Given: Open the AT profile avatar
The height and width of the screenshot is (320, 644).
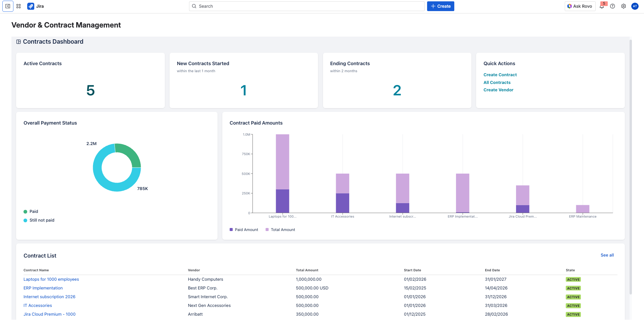Looking at the screenshot, I should coord(635,6).
